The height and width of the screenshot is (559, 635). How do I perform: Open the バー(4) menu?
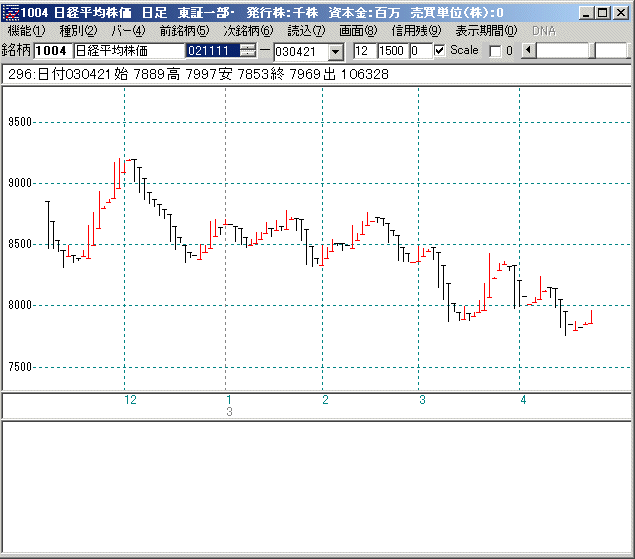128,31
